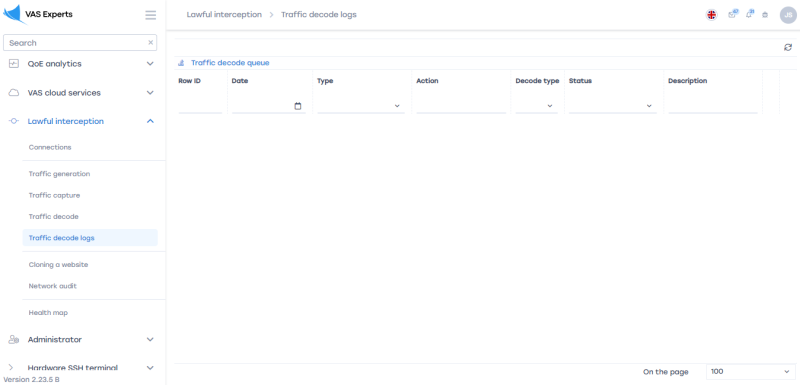Open the On the page size dropdown
This screenshot has height=385, width=800.
750,372
